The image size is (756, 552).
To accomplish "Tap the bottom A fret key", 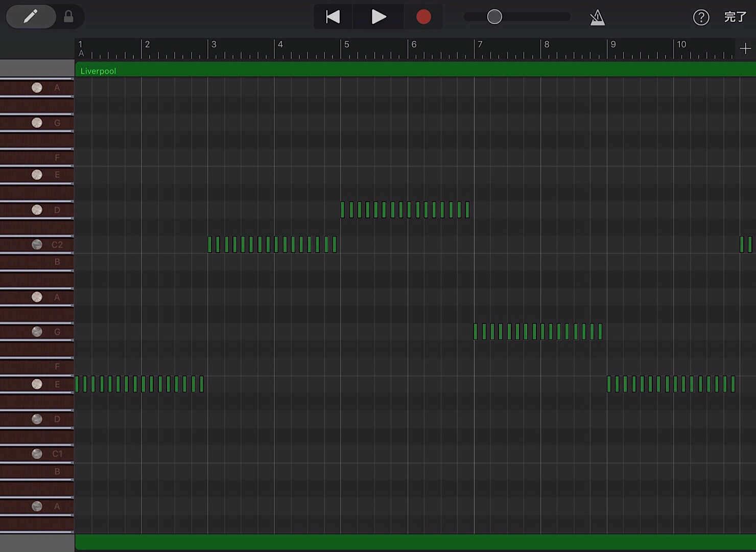I will click(x=37, y=506).
